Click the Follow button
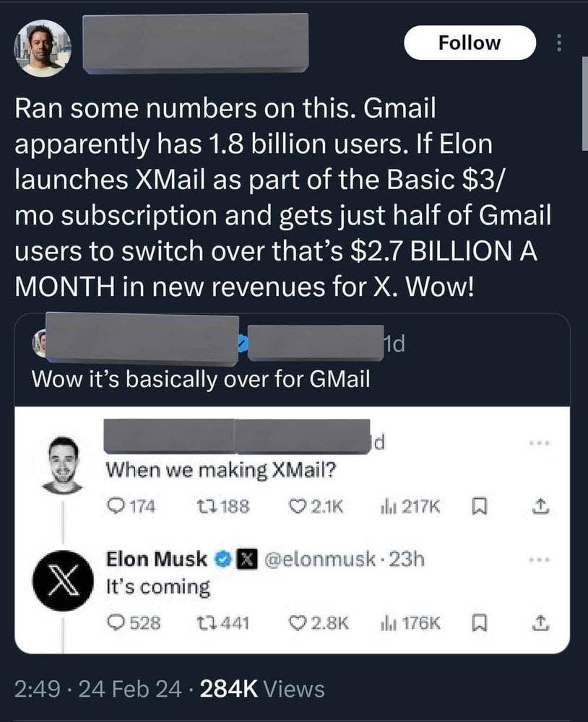 (x=470, y=43)
